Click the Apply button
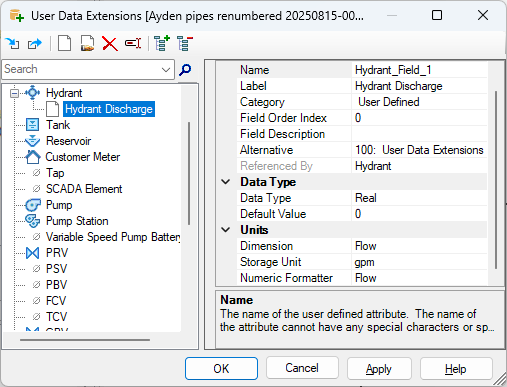 tap(379, 369)
